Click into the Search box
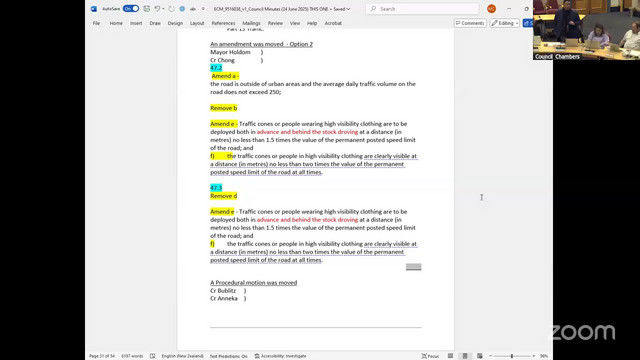 click(x=422, y=9)
